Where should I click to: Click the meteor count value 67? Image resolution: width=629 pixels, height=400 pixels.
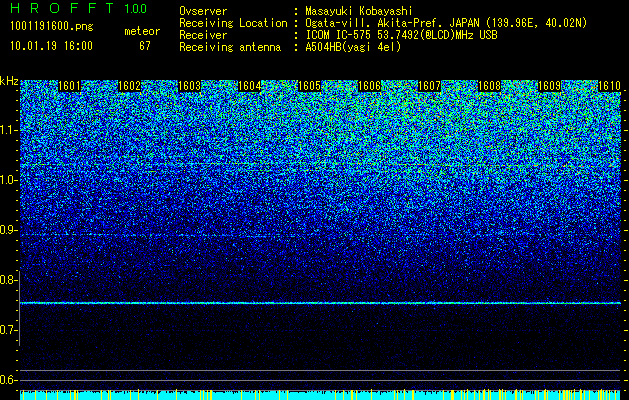pyautogui.click(x=145, y=46)
